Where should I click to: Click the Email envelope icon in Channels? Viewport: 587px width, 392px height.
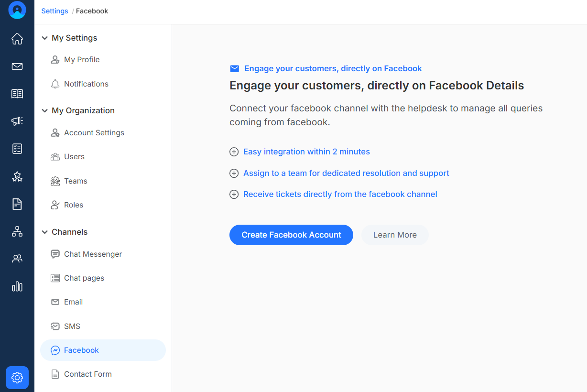55,302
